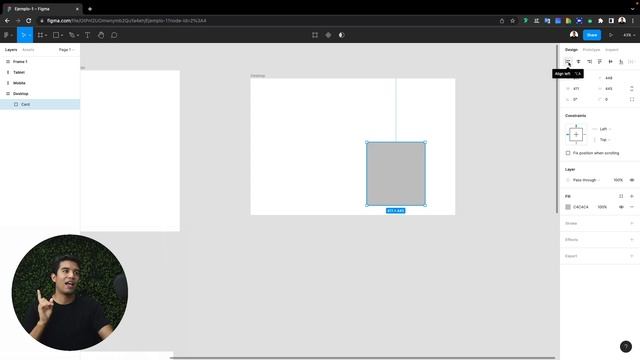Toggle visibility of the C4C4C4 fill
Screen dimensions: 640x360
click(x=621, y=207)
